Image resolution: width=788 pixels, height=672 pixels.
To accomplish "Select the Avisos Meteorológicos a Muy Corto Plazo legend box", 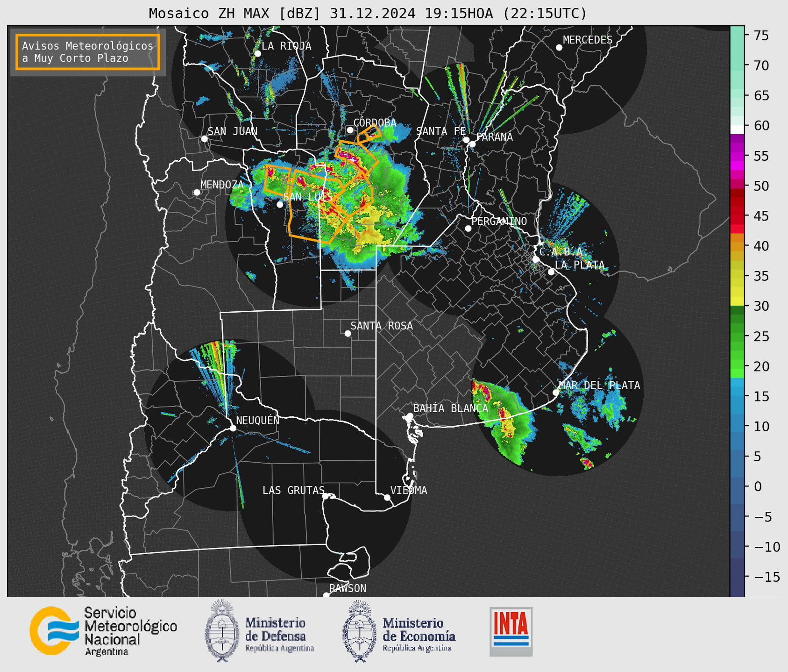I will 88,52.
